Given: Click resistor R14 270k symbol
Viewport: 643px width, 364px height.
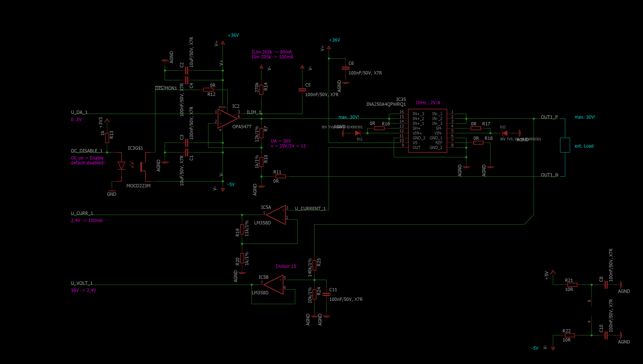Looking at the screenshot, I should point(261,89).
